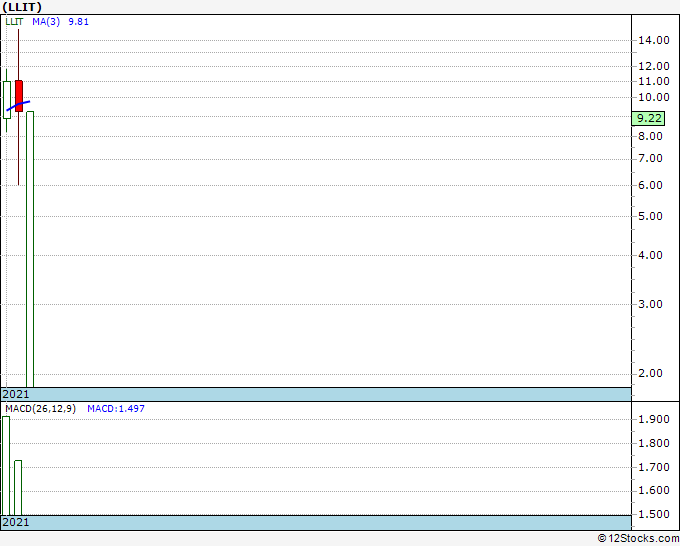Click the tall green candlestick at 9.22
The image size is (680, 546).
click(x=30, y=249)
